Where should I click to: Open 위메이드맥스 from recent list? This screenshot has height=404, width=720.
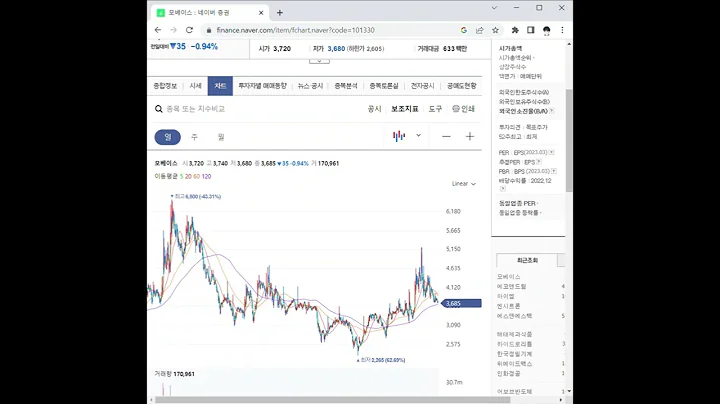pyautogui.click(x=514, y=364)
